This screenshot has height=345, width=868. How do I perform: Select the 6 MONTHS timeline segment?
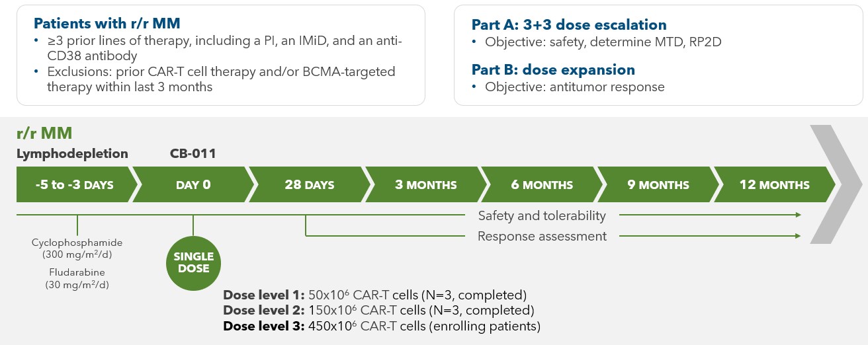pos(542,184)
